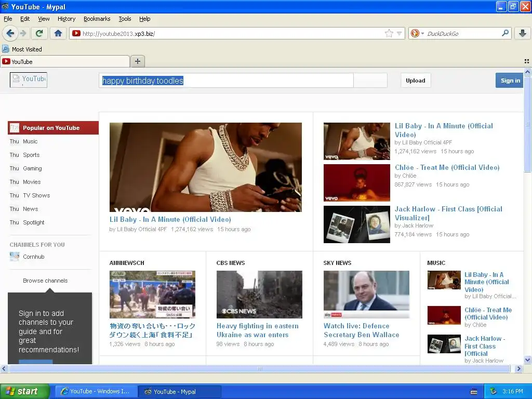
Task: Open the Music category in the sidebar
Action: click(x=30, y=141)
